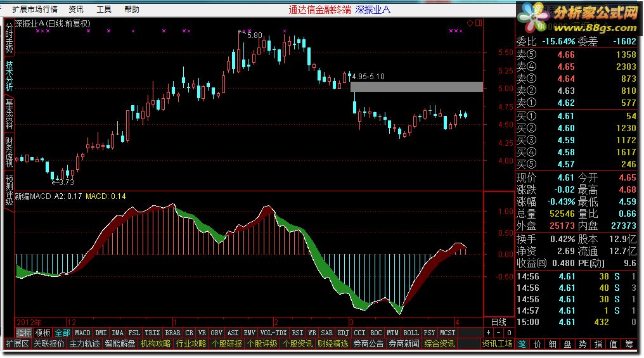Select the 模板 tab
This screenshot has height=358, width=644.
pos(42,333)
